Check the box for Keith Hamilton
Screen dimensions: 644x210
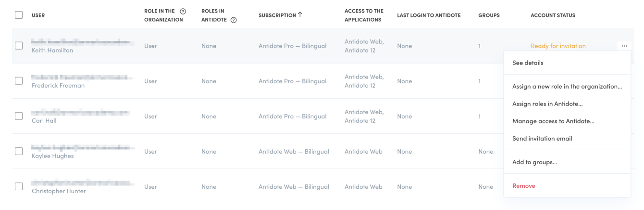pos(19,46)
